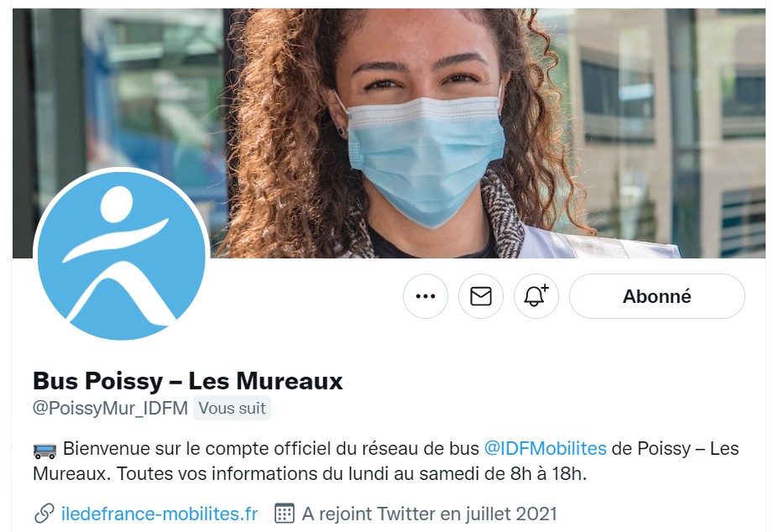Click the A rejoint Twitter en juillet 2021 text
Screen dimensions: 779x532
point(430,514)
